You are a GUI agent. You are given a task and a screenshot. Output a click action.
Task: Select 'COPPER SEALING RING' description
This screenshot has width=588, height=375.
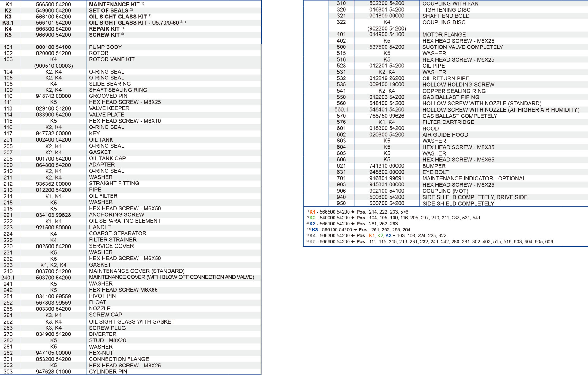coord(454,91)
